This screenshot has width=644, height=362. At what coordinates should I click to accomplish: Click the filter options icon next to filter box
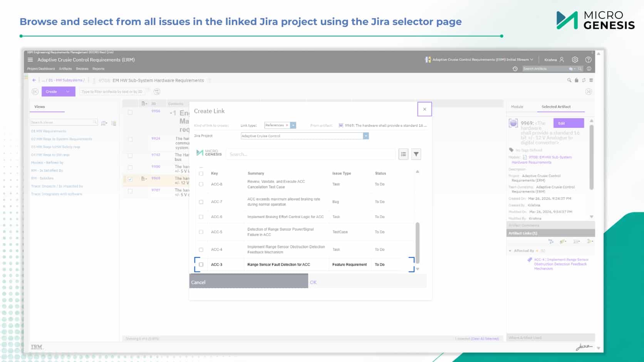[157, 92]
